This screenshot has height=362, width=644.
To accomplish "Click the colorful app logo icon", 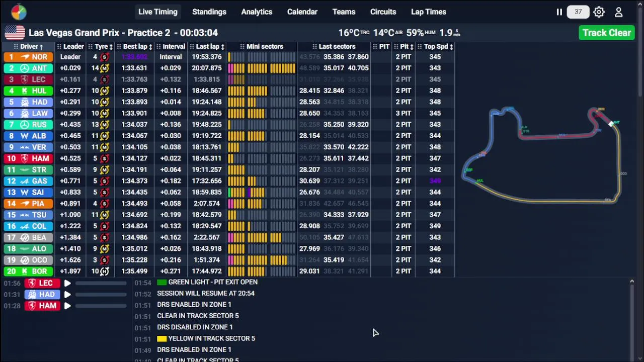I will (x=19, y=12).
